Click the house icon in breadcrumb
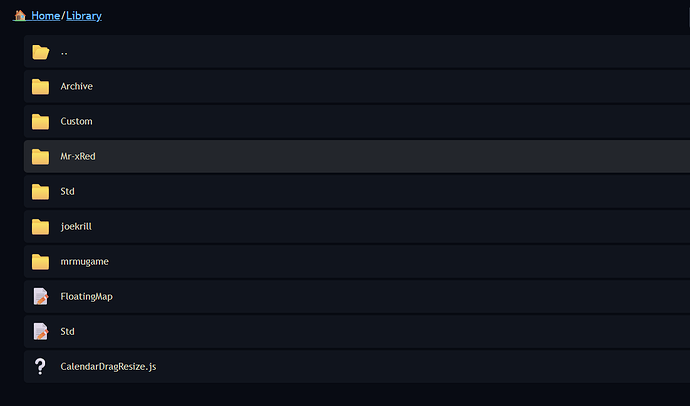The width and height of the screenshot is (690, 406). (20, 16)
